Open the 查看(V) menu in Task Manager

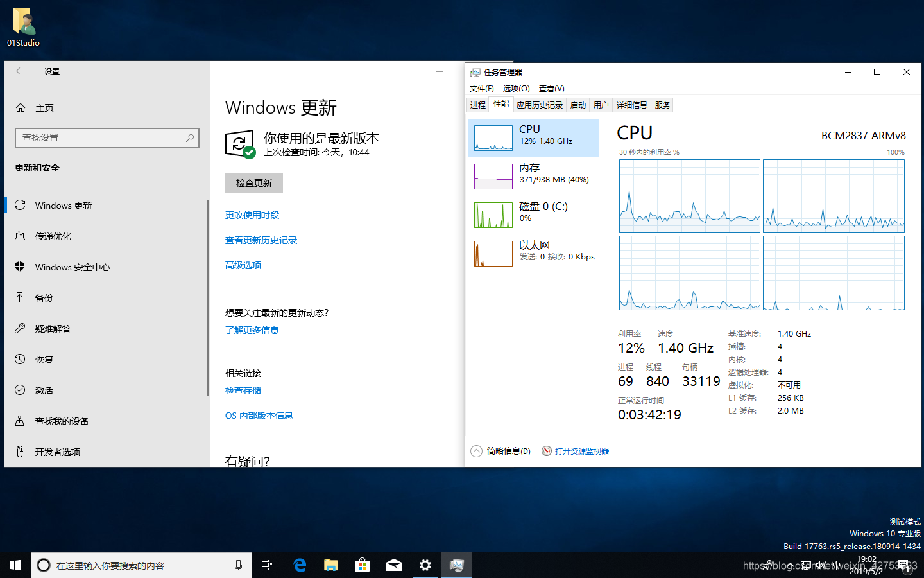551,89
